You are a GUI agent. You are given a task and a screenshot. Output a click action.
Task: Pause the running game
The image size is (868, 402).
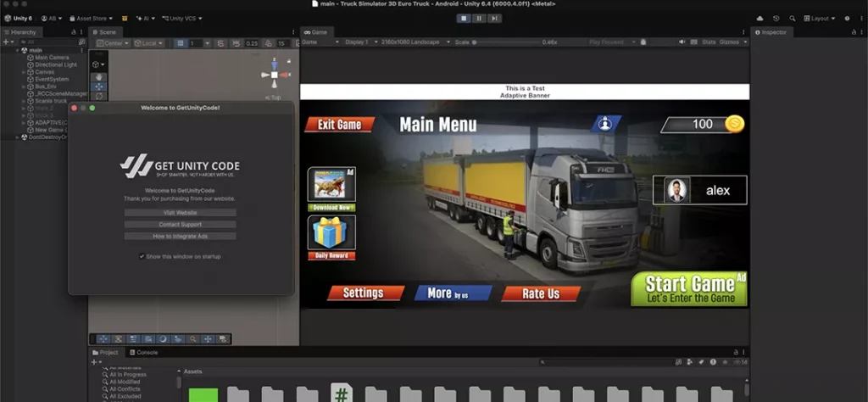pos(480,19)
